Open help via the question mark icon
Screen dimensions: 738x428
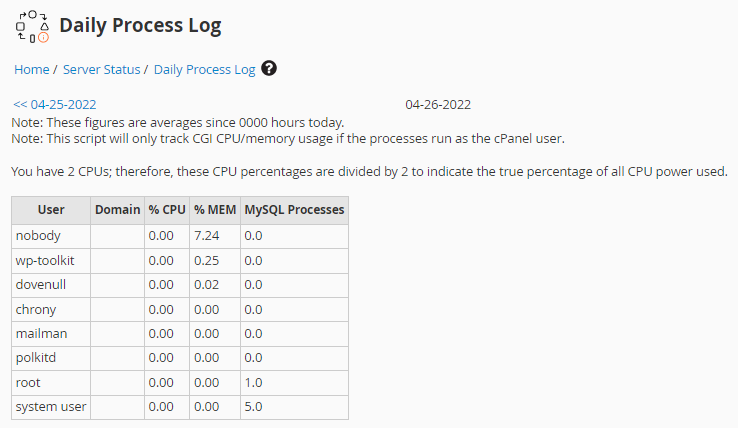click(x=269, y=69)
